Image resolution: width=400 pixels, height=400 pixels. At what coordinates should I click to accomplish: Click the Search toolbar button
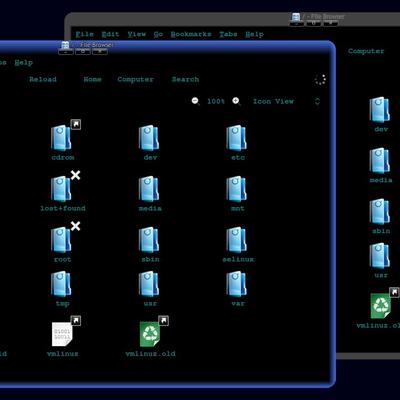pyautogui.click(x=185, y=79)
